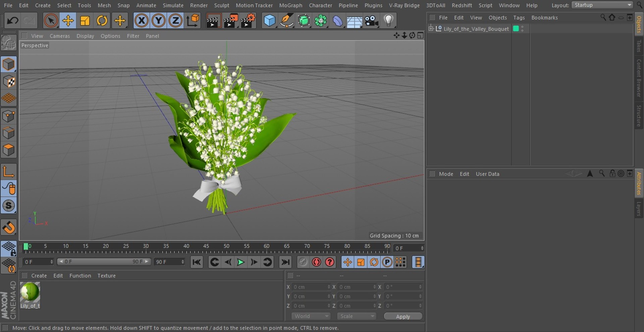
Task: Open the Scale mode dropdown
Action: point(357,316)
